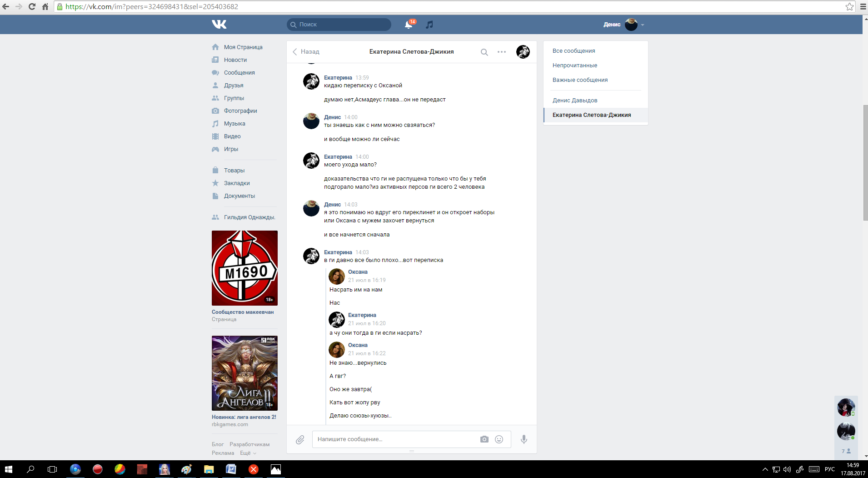Click the browser home icon
This screenshot has width=868, height=478.
[45, 6]
